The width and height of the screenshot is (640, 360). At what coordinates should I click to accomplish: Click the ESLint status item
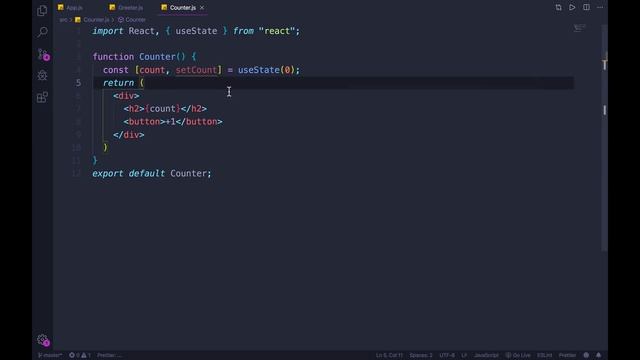tap(544, 355)
